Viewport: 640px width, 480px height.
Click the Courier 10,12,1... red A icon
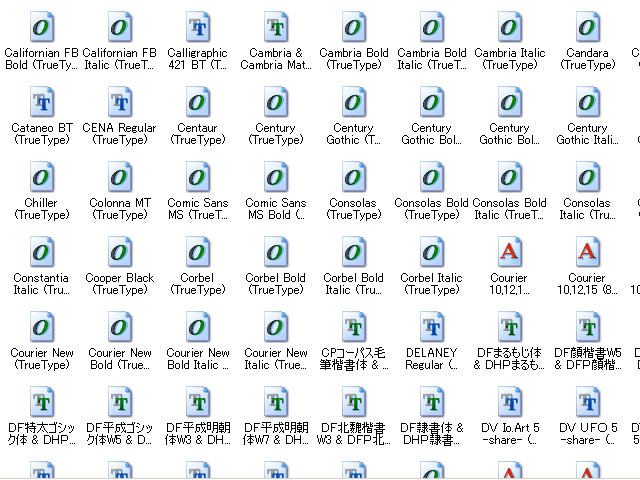coord(509,252)
